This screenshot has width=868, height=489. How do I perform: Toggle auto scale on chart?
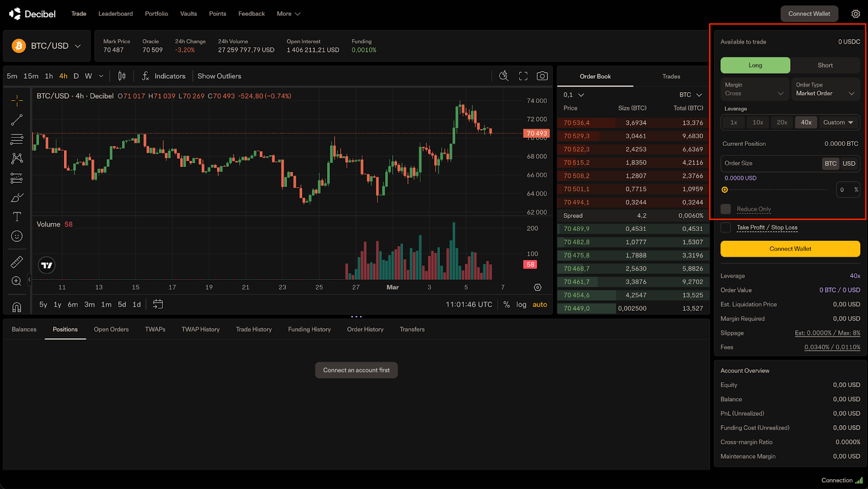[x=540, y=305]
